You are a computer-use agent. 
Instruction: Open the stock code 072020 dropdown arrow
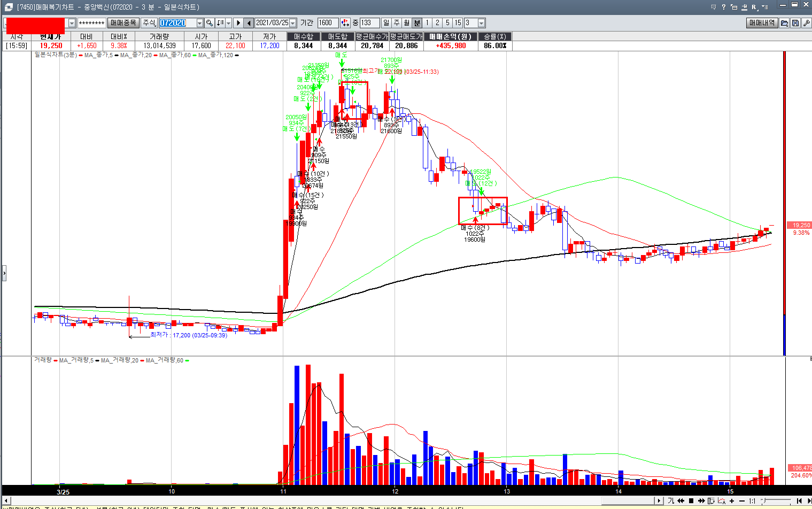(x=200, y=23)
